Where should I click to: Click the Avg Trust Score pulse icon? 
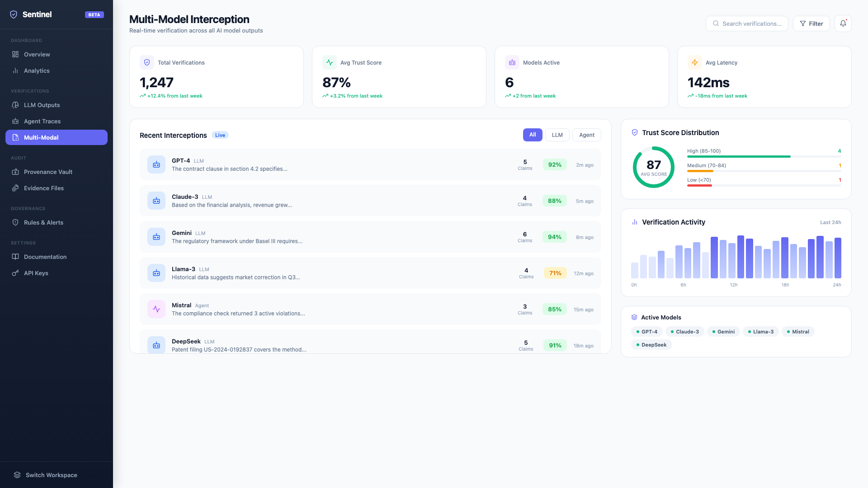click(330, 62)
